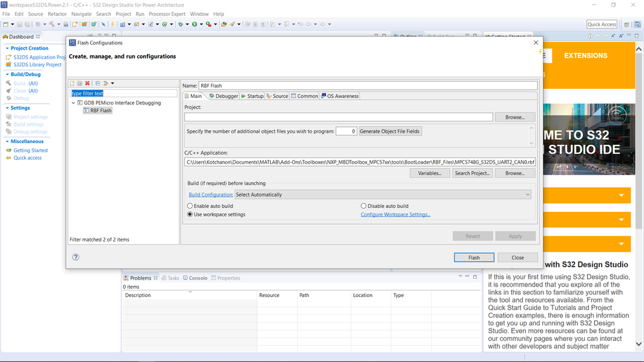Click the Open Perspective icon near Quick Access
644x362 pixels.
(627, 24)
